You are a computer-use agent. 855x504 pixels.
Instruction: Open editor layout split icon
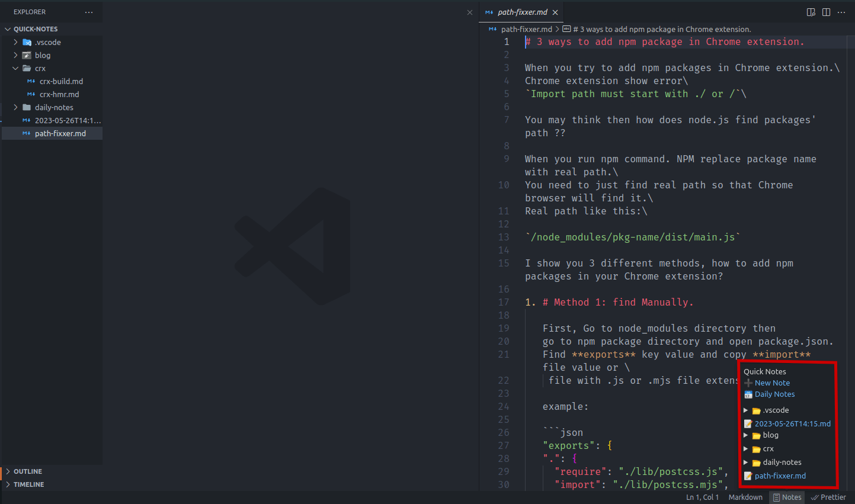point(826,12)
